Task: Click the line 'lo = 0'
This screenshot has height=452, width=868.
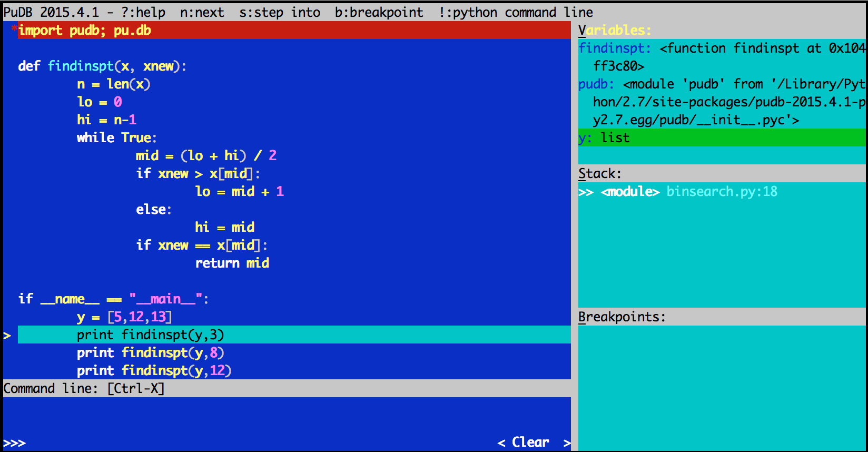Action: pyautogui.click(x=100, y=102)
